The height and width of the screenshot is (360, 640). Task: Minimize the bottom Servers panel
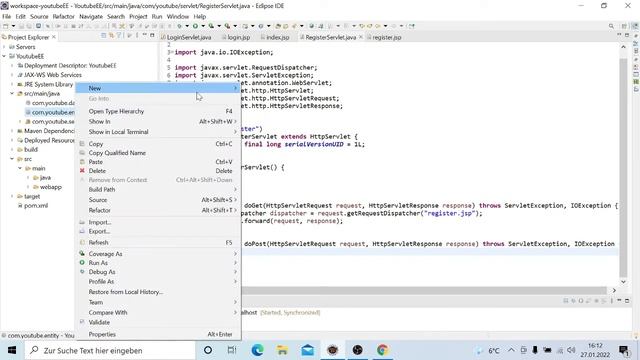619,300
